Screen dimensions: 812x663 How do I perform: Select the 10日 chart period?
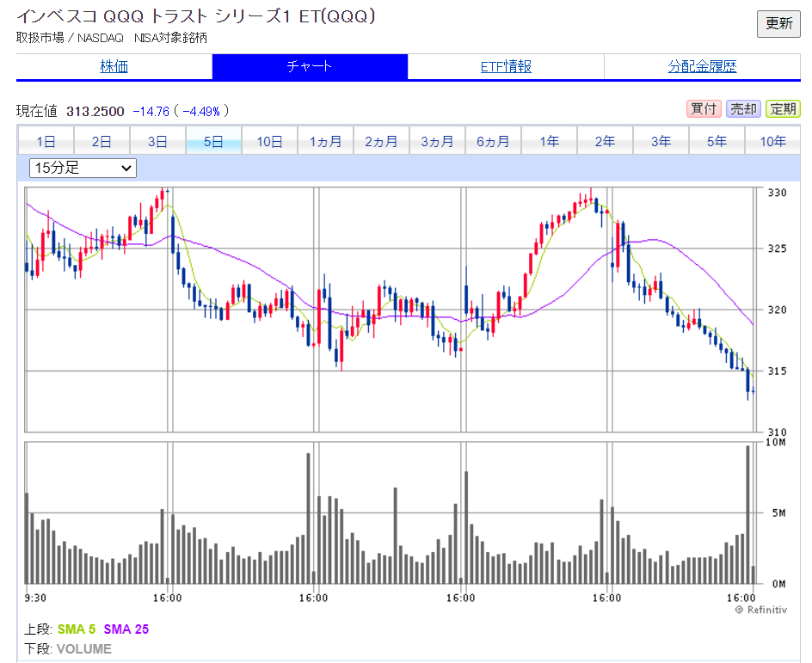click(x=270, y=141)
